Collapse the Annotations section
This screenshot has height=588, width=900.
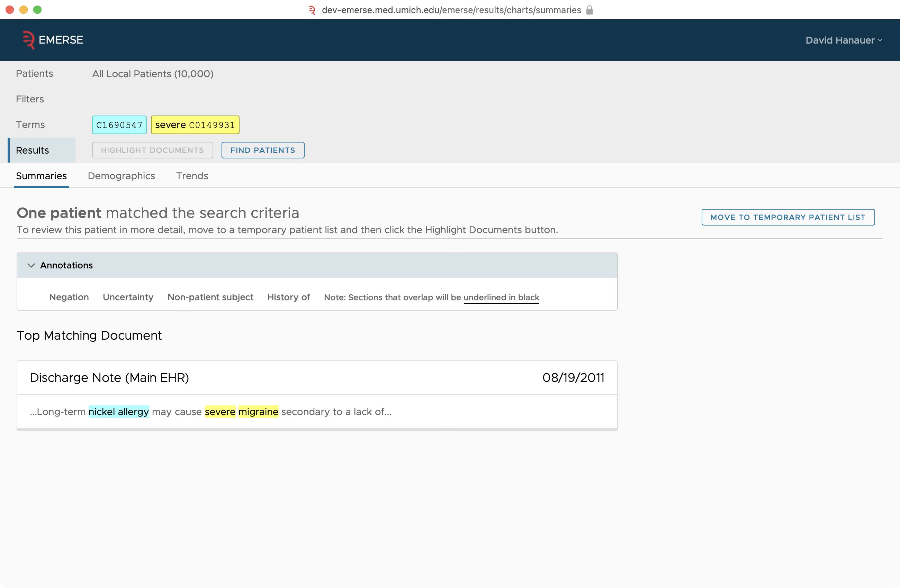click(31, 265)
